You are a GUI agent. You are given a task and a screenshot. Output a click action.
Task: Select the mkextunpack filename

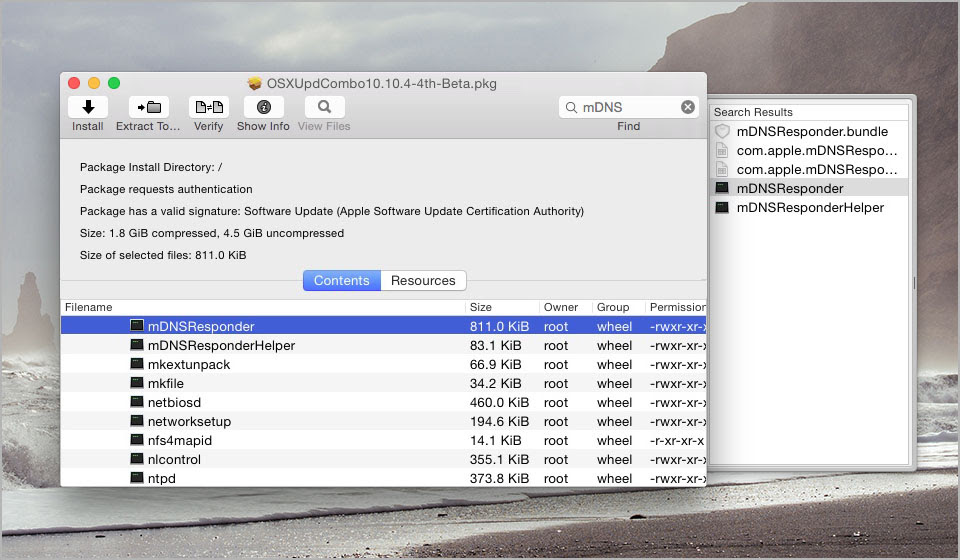click(x=189, y=365)
